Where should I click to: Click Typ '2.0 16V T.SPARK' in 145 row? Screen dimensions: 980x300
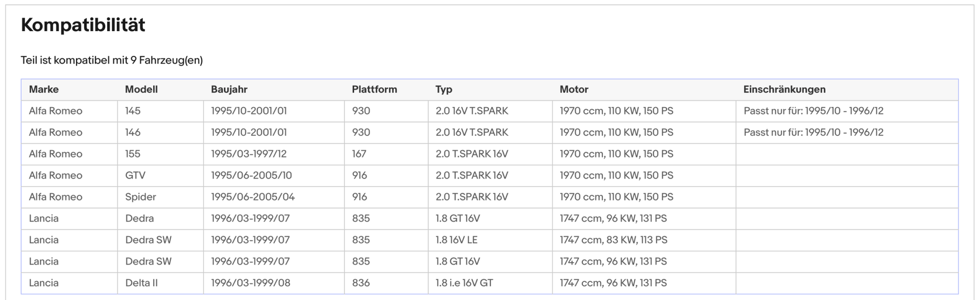coord(472,111)
